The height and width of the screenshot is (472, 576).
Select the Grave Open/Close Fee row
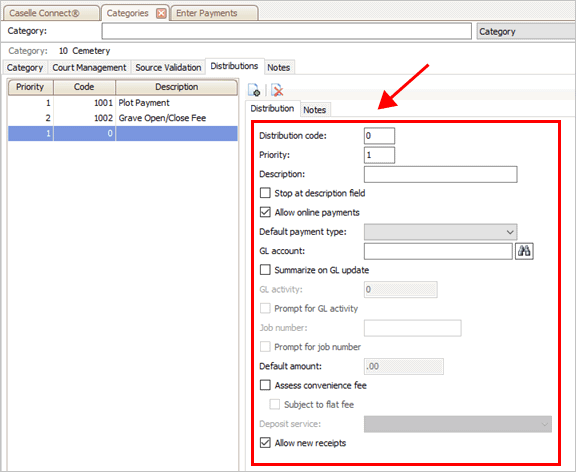pyautogui.click(x=123, y=118)
